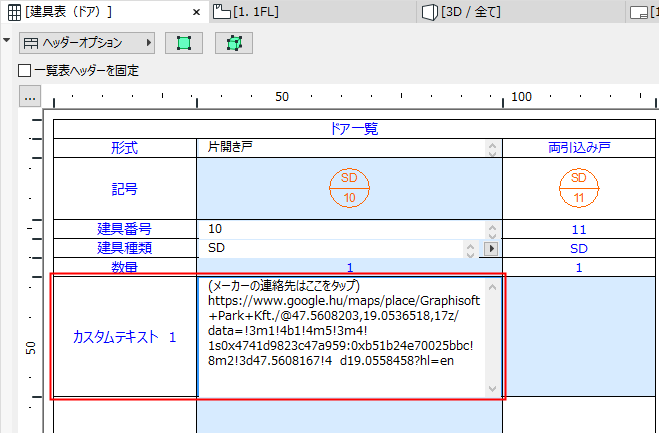Click the 数量 value 1 under 片開き戸

tap(350, 267)
